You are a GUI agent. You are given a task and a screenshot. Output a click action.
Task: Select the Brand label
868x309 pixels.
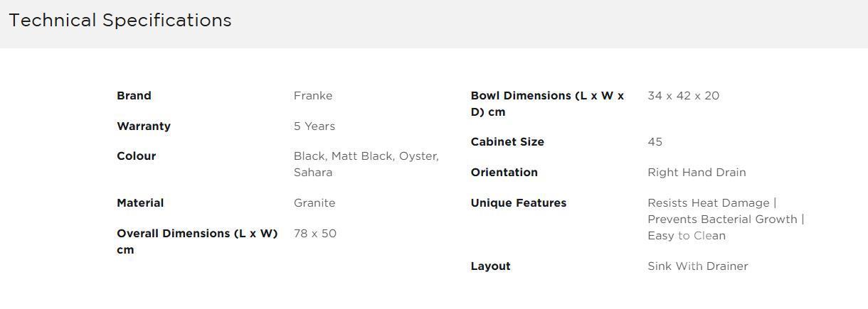134,96
